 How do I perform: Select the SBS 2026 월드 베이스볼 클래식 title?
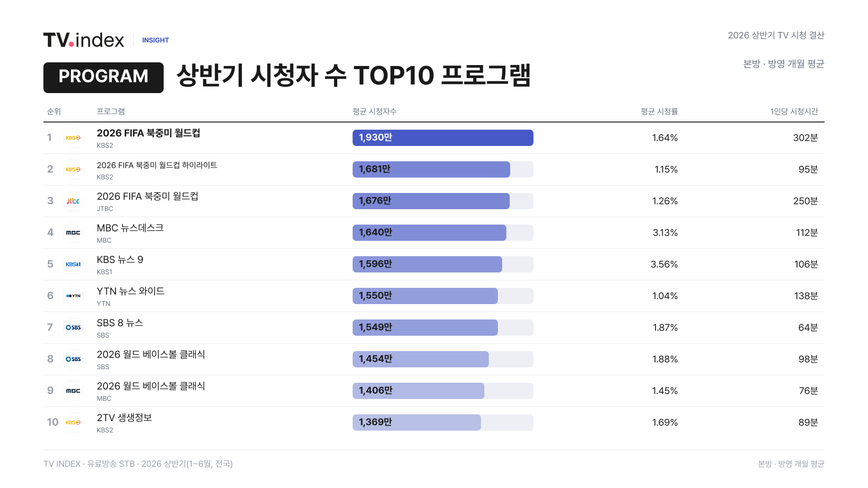[x=151, y=355]
